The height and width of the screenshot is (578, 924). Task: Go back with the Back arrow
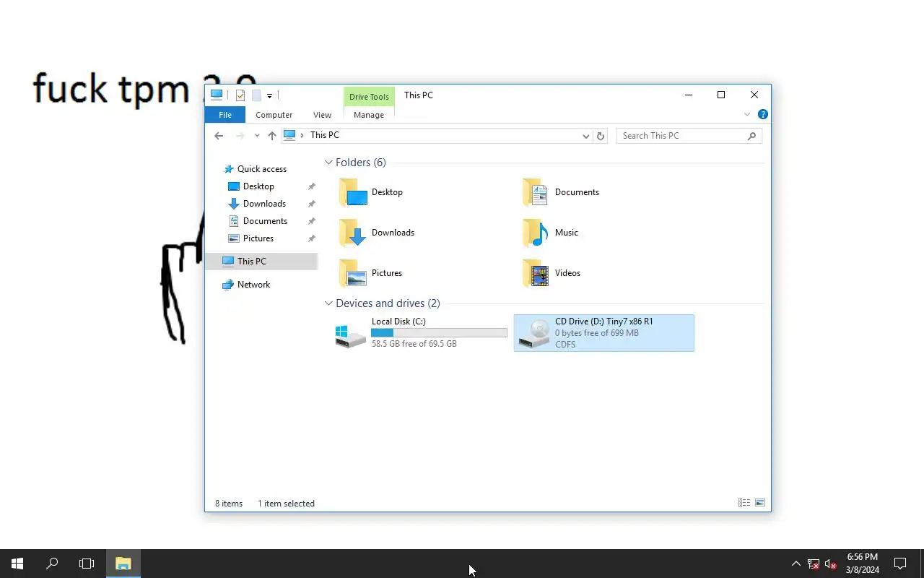tap(219, 136)
